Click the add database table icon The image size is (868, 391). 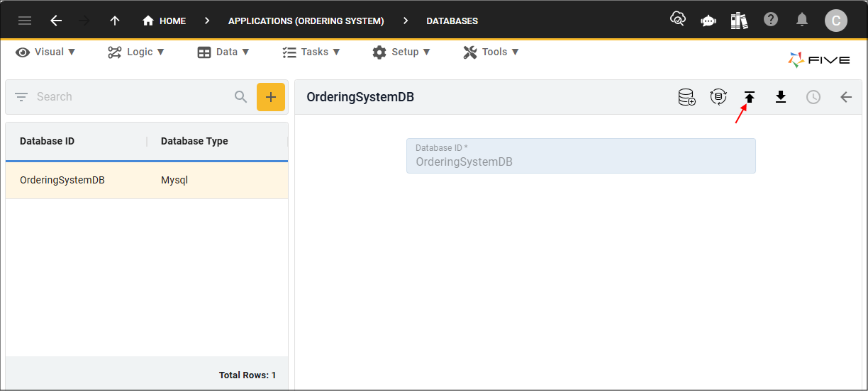coord(686,97)
